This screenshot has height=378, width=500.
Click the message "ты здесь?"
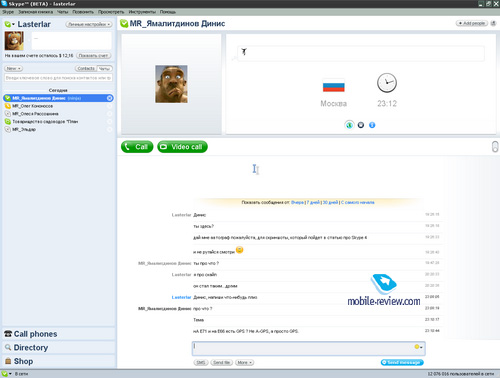click(x=203, y=226)
